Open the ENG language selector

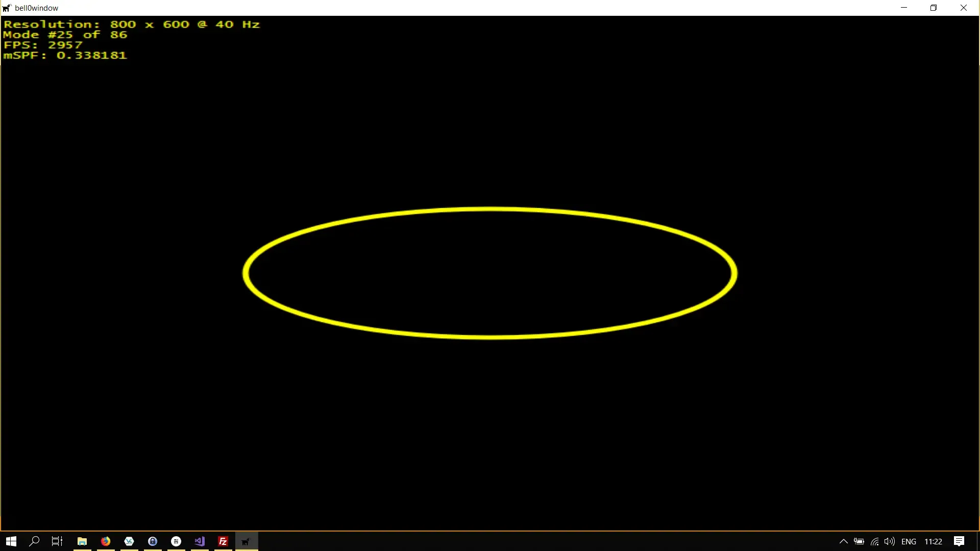click(910, 542)
